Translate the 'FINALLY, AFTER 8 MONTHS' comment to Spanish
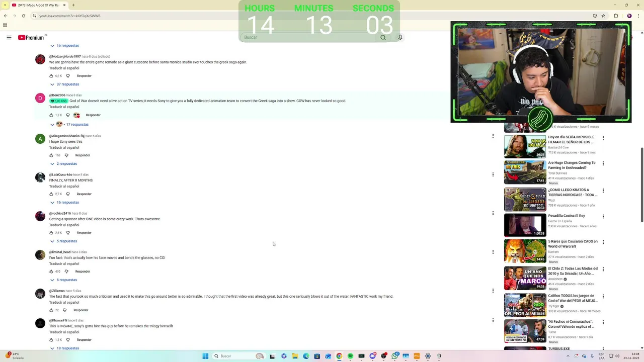 [64, 187]
